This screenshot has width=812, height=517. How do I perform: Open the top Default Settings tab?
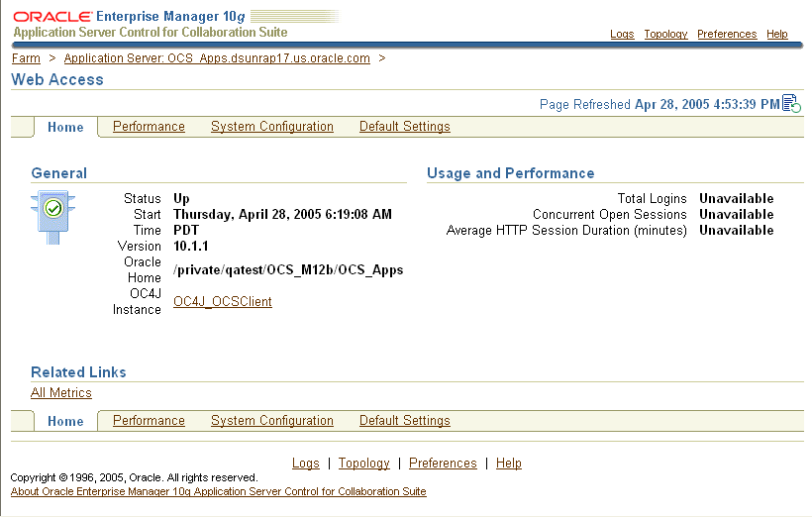(x=404, y=127)
